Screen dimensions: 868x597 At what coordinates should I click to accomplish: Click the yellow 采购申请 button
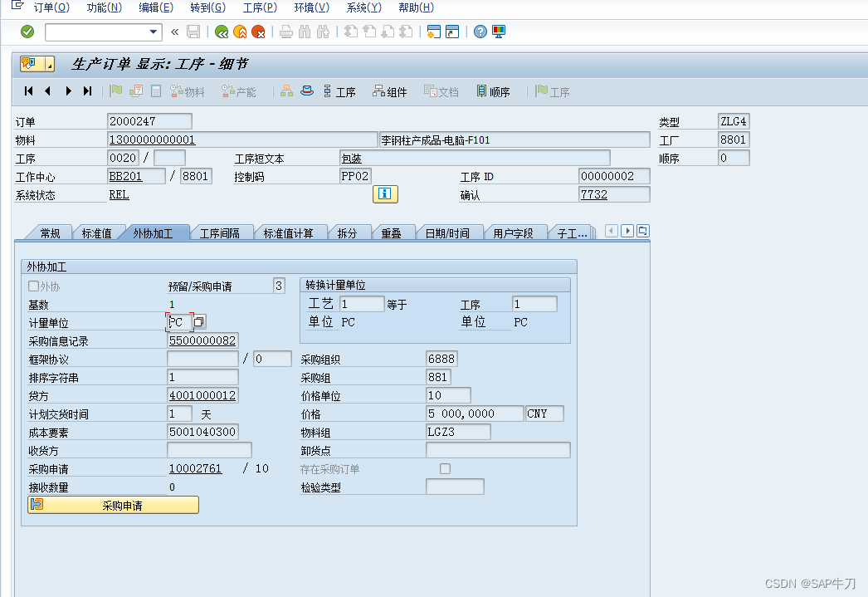click(x=113, y=505)
